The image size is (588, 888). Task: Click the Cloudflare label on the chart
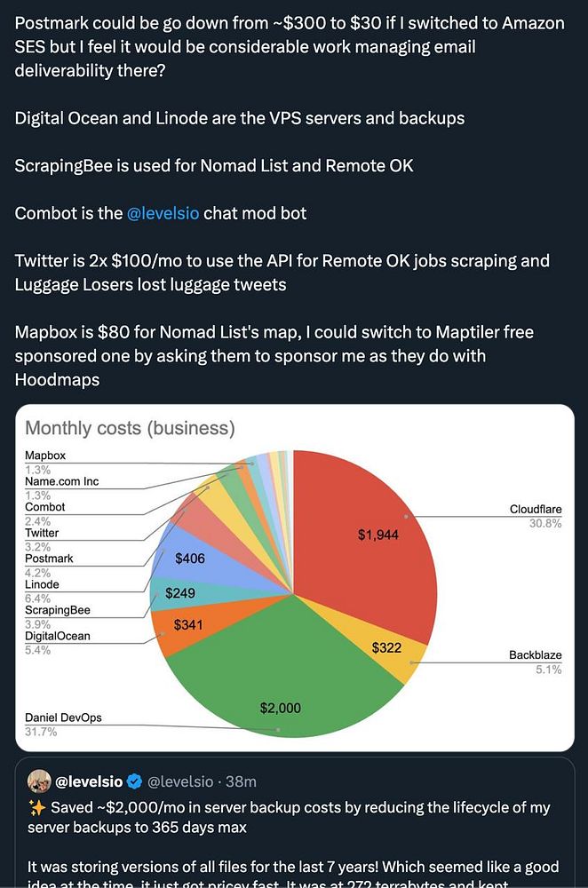tap(536, 510)
